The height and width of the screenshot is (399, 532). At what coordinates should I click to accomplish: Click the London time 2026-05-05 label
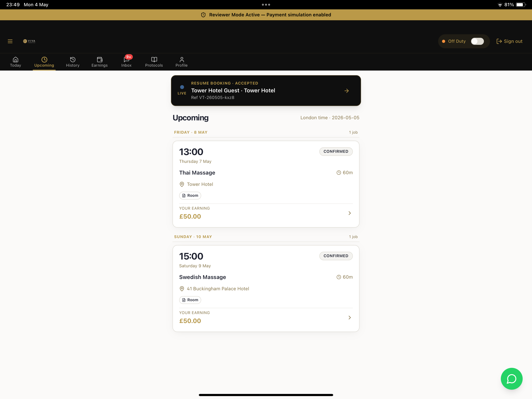[330, 118]
